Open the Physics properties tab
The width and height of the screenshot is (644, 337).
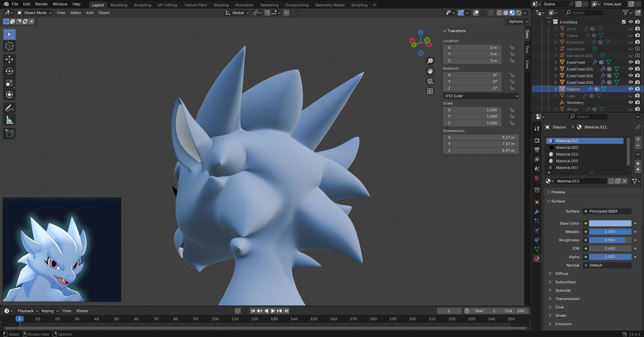pyautogui.click(x=537, y=230)
